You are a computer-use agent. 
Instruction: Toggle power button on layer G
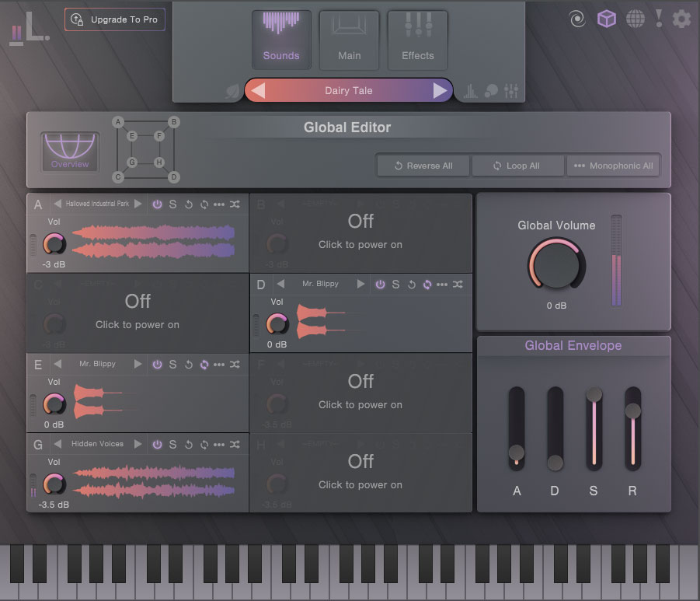pos(157,445)
